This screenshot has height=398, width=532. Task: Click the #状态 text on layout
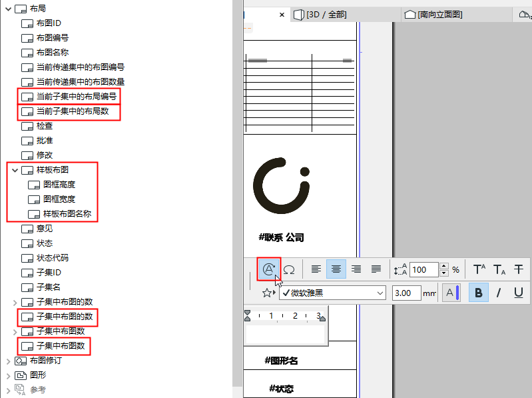[x=281, y=389]
